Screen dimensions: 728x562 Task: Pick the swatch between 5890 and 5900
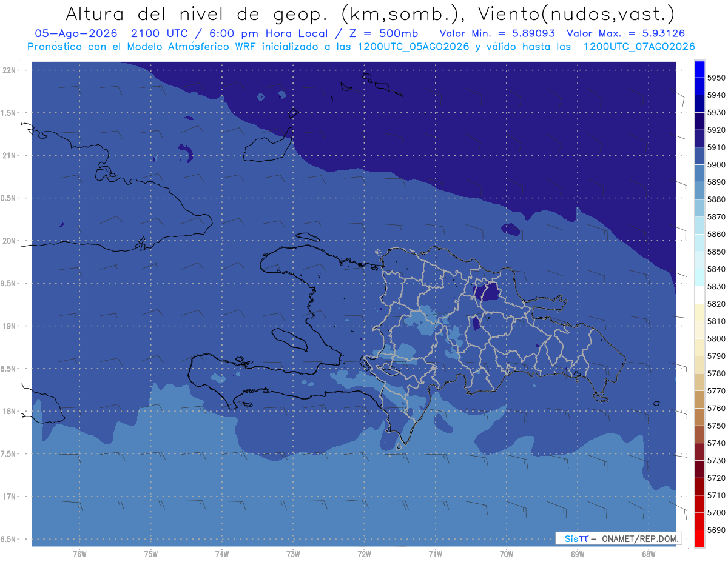(699, 173)
